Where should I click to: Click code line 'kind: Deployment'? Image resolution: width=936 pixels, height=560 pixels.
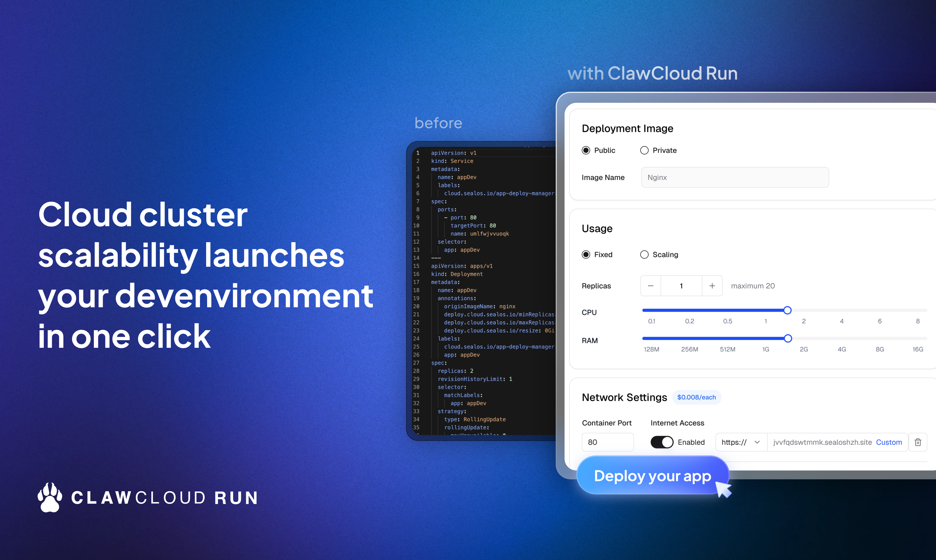457,274
